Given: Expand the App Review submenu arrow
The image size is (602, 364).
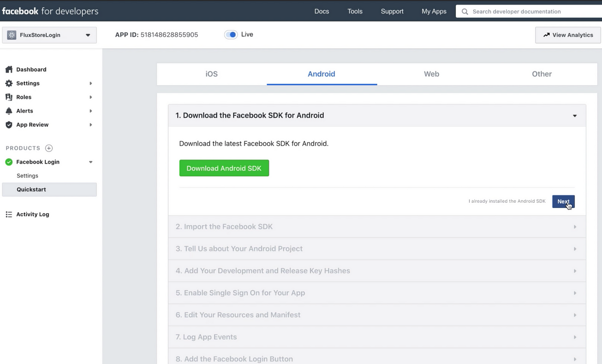Looking at the screenshot, I should click(x=91, y=125).
